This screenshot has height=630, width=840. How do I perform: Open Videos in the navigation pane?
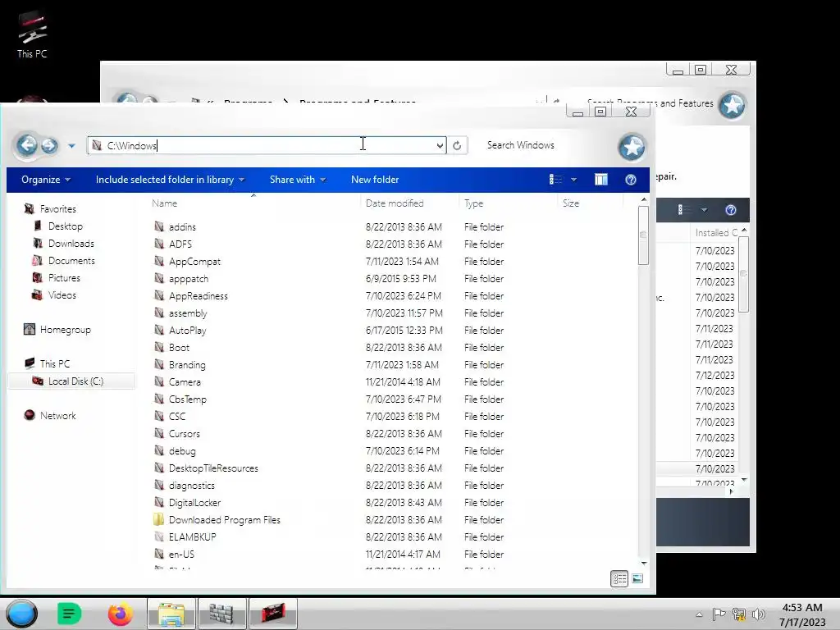point(62,294)
